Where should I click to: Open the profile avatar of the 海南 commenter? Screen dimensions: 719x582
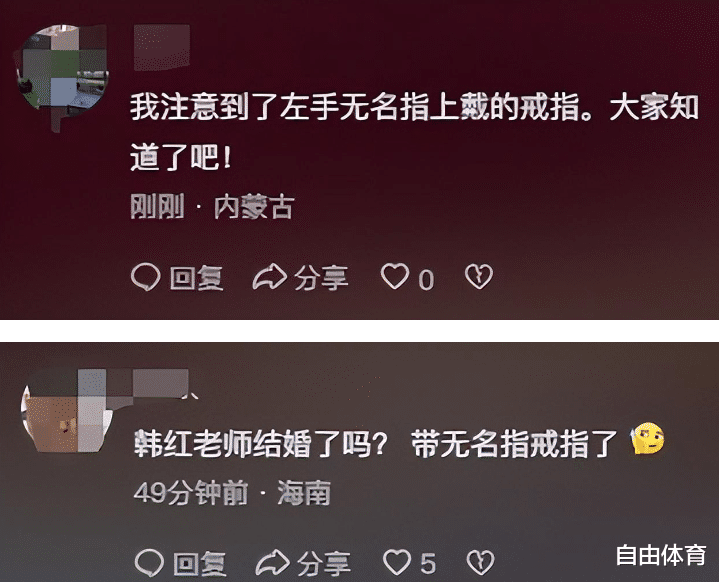coord(69,410)
